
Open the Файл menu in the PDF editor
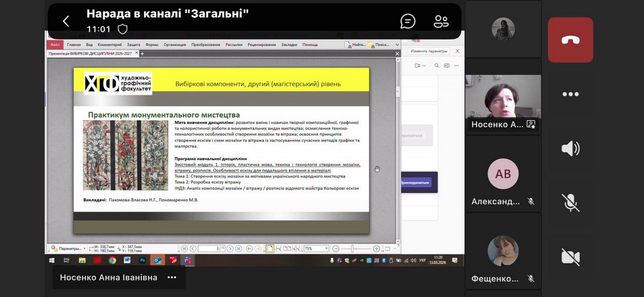click(55, 45)
